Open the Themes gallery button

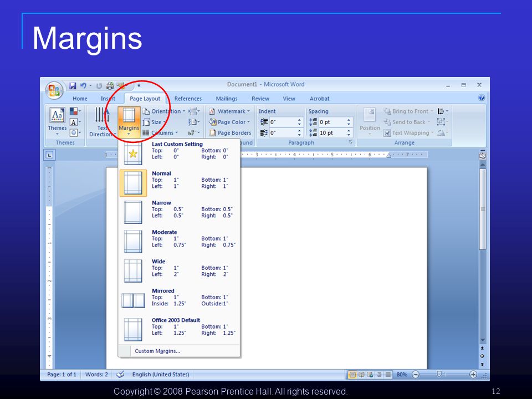(57, 121)
